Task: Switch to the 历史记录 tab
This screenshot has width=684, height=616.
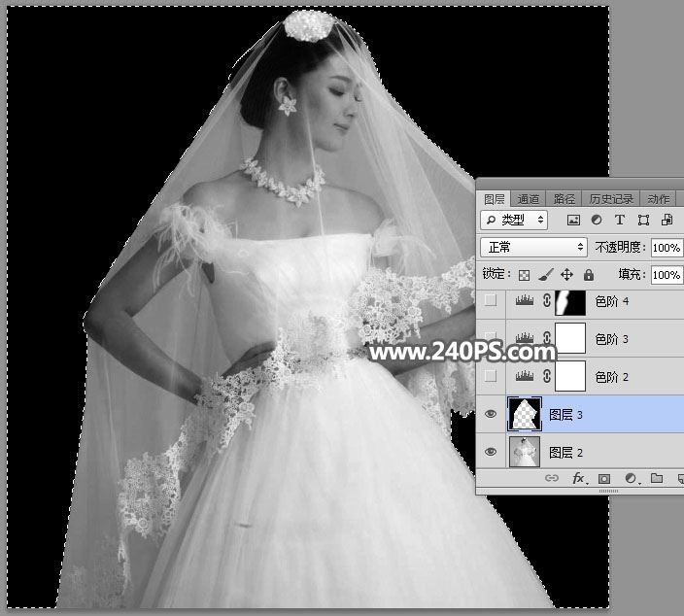Action: [x=610, y=199]
